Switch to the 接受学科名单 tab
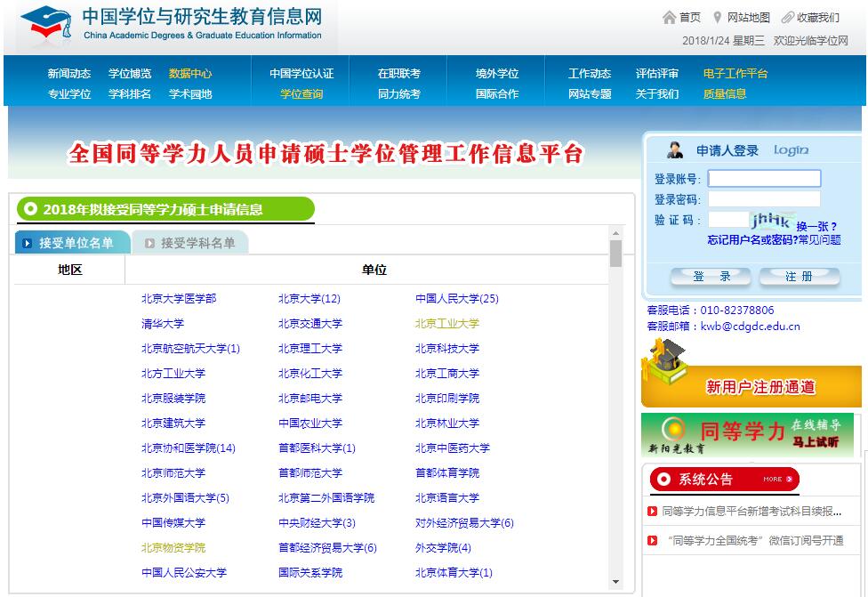Screen dimensions: 868x597 [189, 243]
